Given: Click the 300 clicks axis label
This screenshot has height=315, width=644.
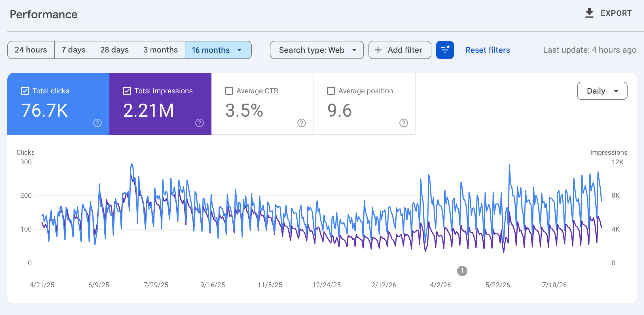Looking at the screenshot, I should click(26, 162).
